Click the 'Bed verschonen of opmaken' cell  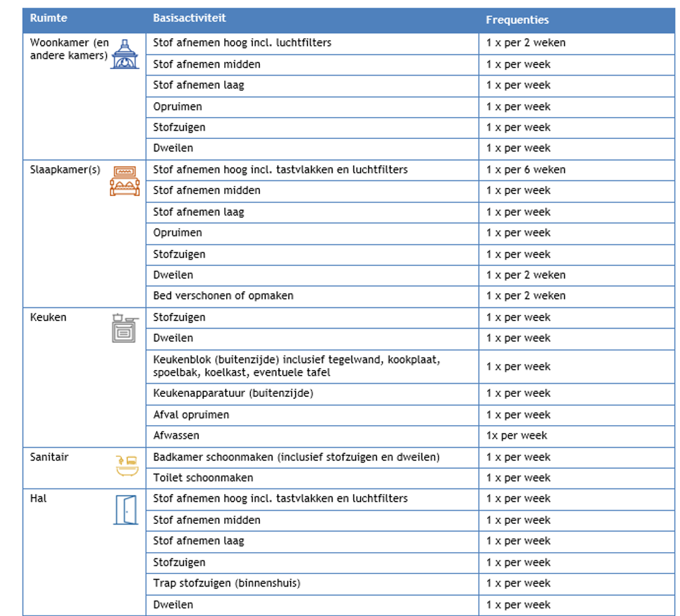223,295
